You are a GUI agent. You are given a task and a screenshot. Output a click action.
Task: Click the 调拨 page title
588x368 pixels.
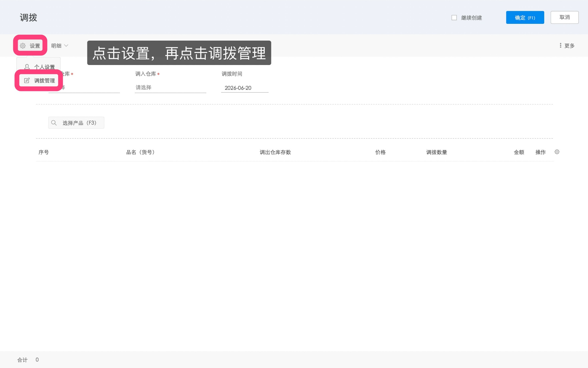pyautogui.click(x=29, y=17)
